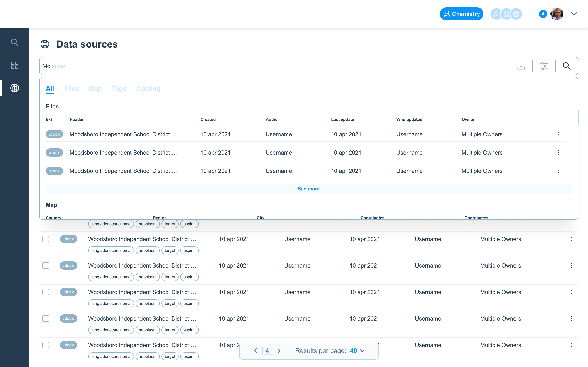Select the globe data sources sidebar icon
This screenshot has width=588, height=367.
pos(14,88)
